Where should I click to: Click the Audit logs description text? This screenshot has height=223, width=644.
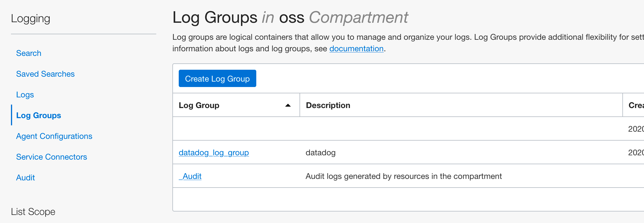pos(404,176)
